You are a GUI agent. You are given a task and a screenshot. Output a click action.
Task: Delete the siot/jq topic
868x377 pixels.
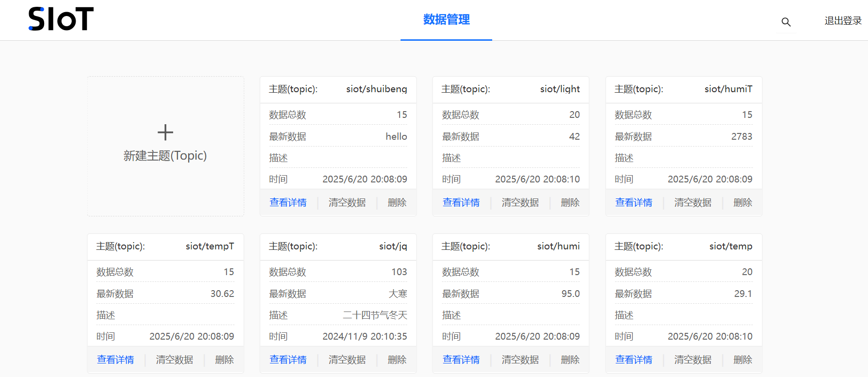[x=397, y=360]
